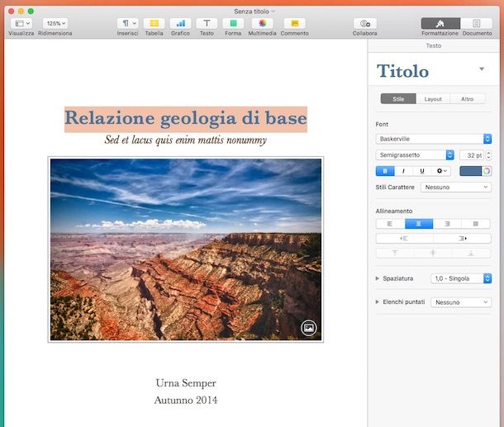Align text to middle vertically

click(433, 254)
